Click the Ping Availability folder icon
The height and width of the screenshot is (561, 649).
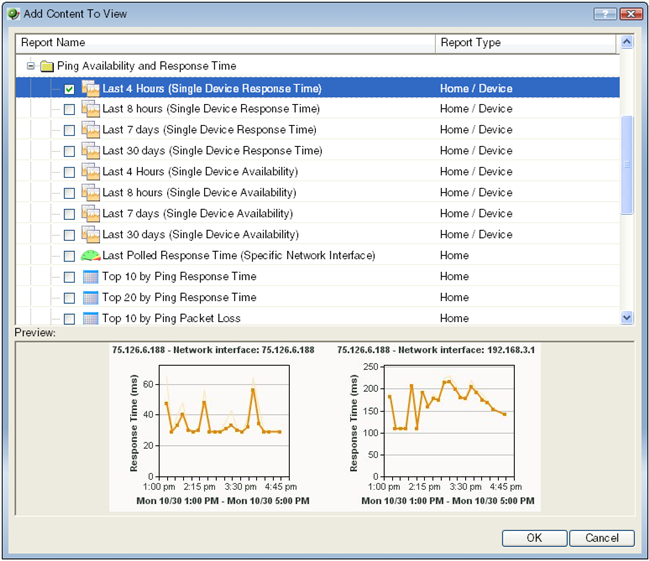point(46,67)
